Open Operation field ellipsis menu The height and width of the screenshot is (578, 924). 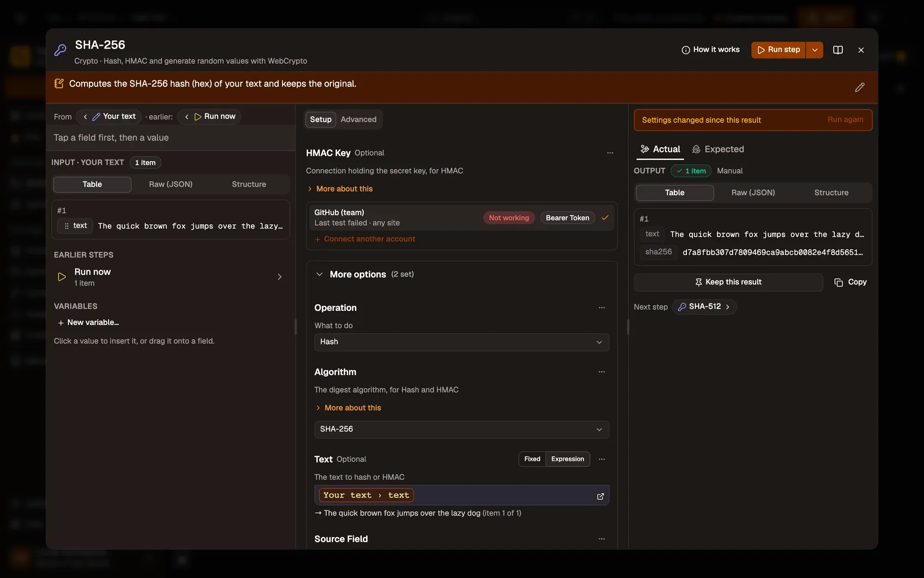[602, 307]
